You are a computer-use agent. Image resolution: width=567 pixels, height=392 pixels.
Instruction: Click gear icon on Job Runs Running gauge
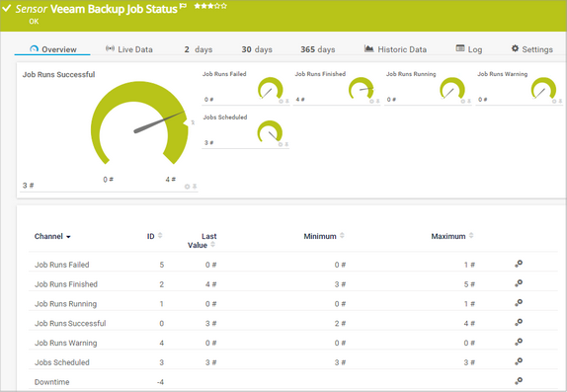point(463,102)
